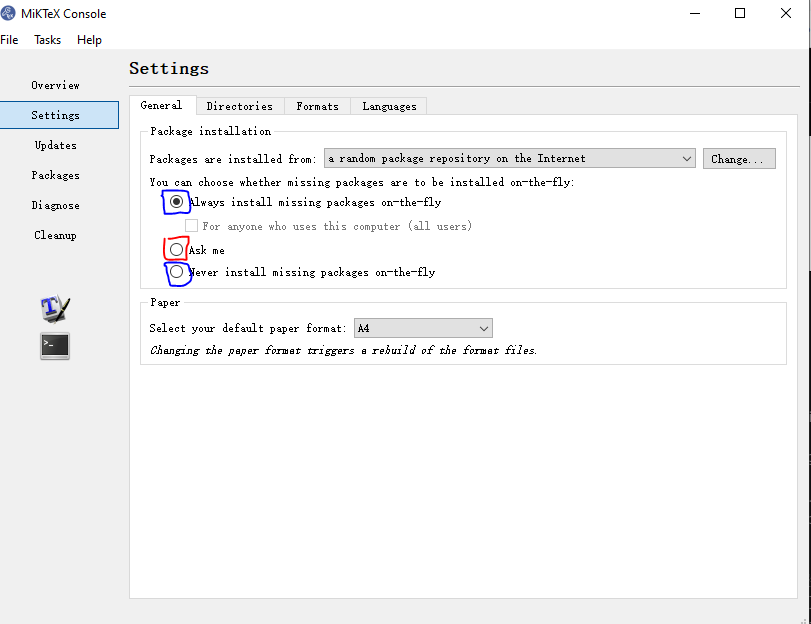Open the Help menu
The height and width of the screenshot is (624, 811).
pos(89,40)
